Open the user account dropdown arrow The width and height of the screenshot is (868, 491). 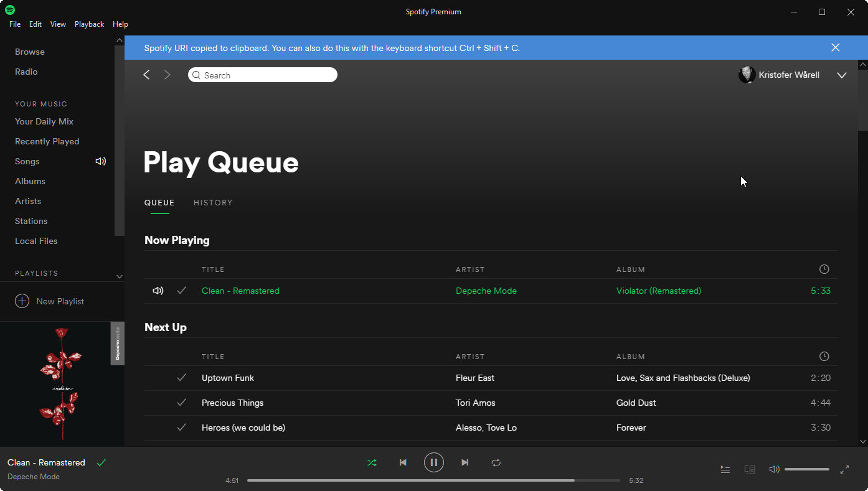pos(842,75)
